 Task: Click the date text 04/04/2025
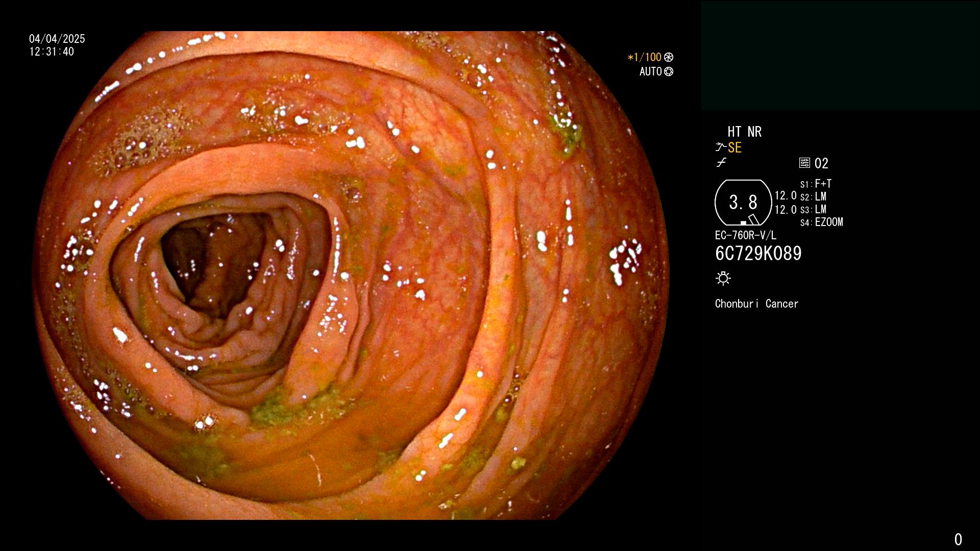coord(57,39)
